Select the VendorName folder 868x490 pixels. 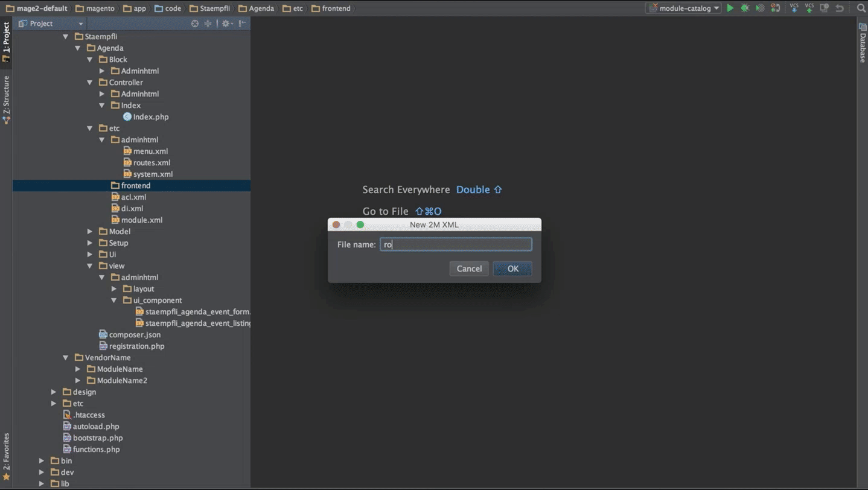[x=102, y=358]
